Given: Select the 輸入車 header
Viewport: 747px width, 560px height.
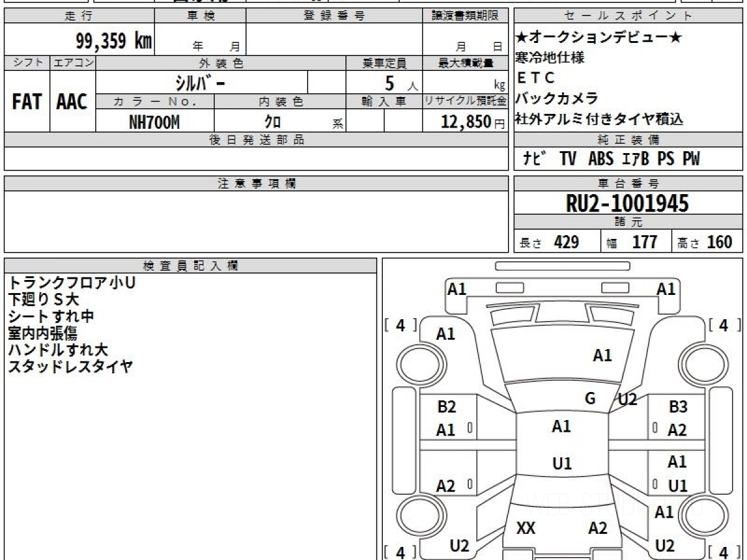Looking at the screenshot, I should click(x=384, y=102).
